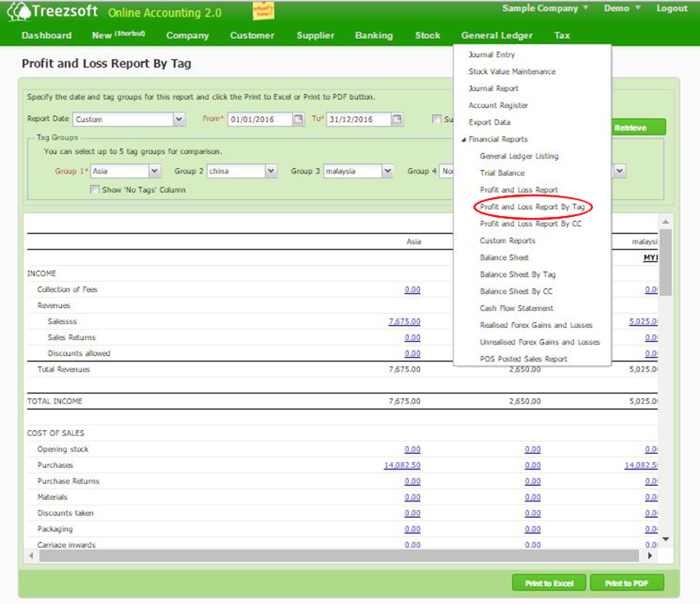
Task: Select Journal Entry from the General Ledger menu
Action: 491,55
